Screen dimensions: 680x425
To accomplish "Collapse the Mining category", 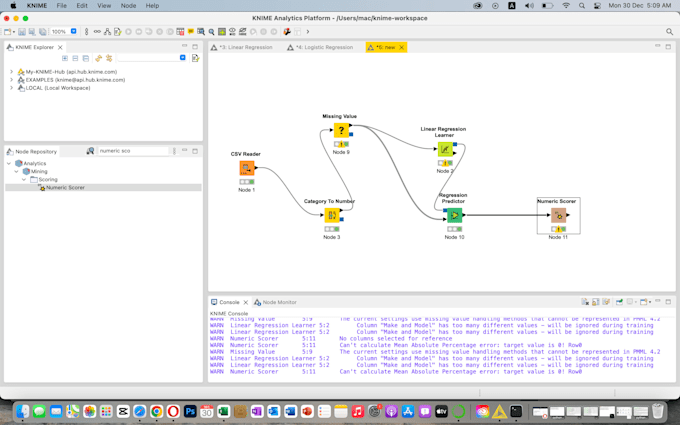I will [16, 171].
